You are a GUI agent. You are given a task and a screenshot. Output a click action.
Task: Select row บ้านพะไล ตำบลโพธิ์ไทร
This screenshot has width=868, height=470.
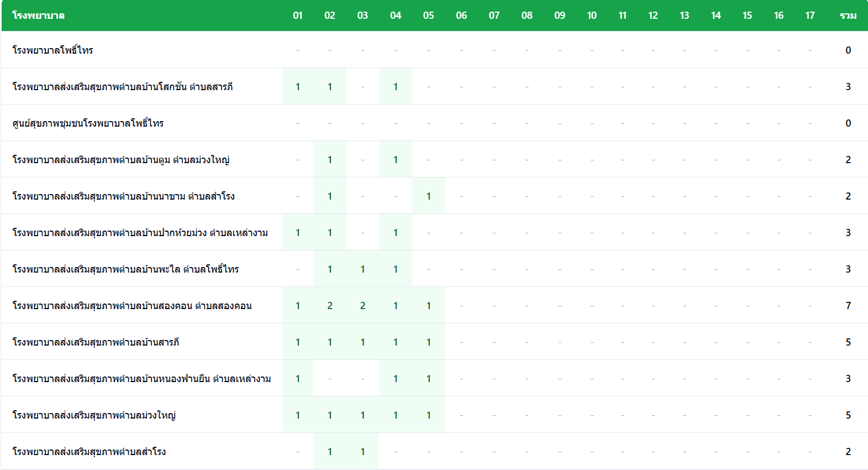pos(434,269)
